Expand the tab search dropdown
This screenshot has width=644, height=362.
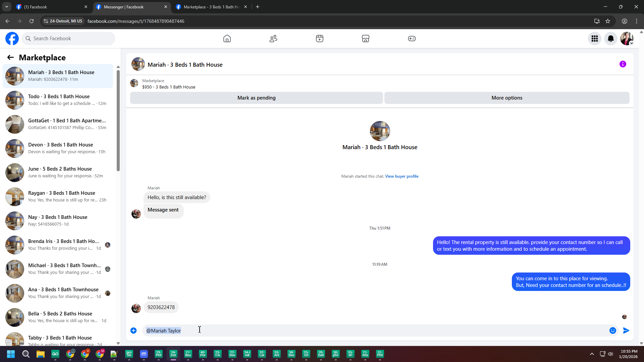click(6, 7)
